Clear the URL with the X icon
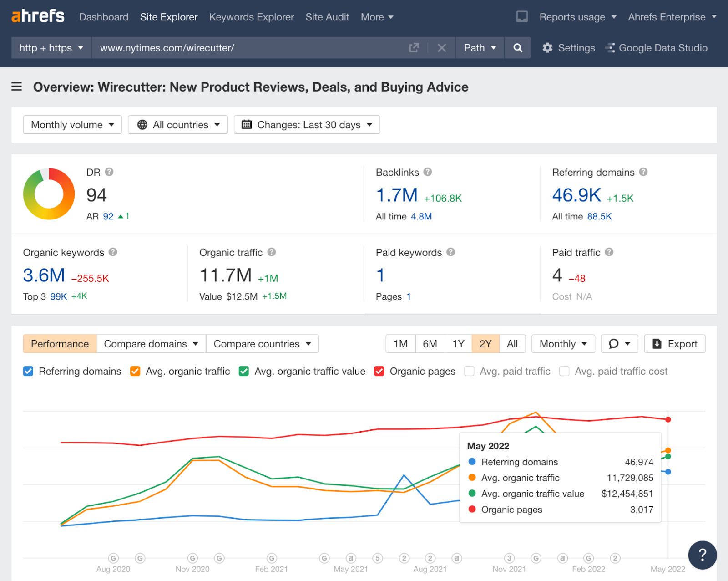Screen dimensions: 728x581 point(441,47)
